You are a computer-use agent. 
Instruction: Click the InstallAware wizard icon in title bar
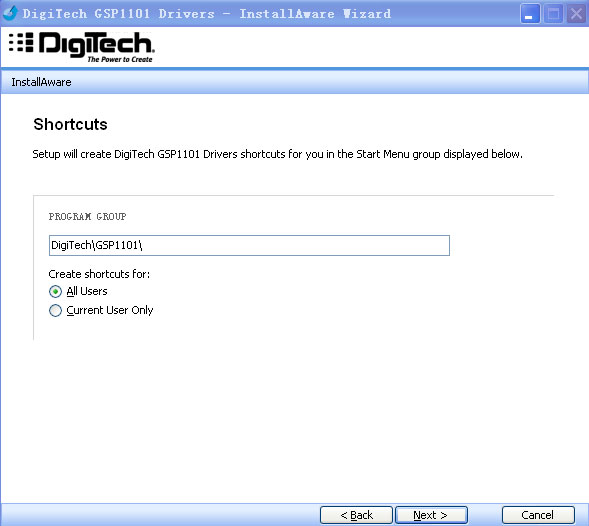click(x=10, y=13)
